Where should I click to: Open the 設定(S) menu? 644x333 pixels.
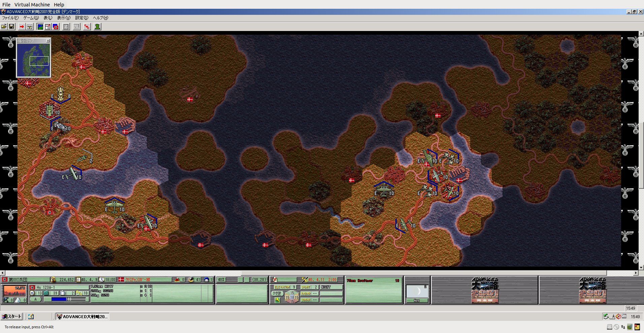(82, 18)
